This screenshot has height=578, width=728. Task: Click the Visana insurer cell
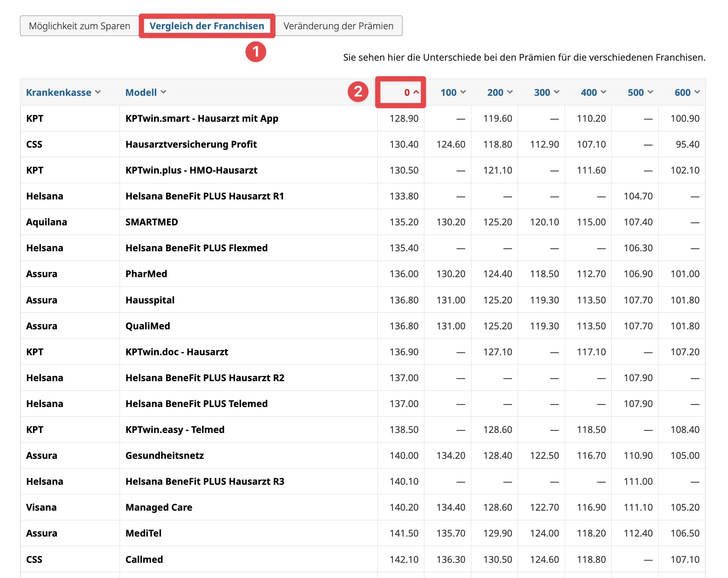[x=41, y=507]
